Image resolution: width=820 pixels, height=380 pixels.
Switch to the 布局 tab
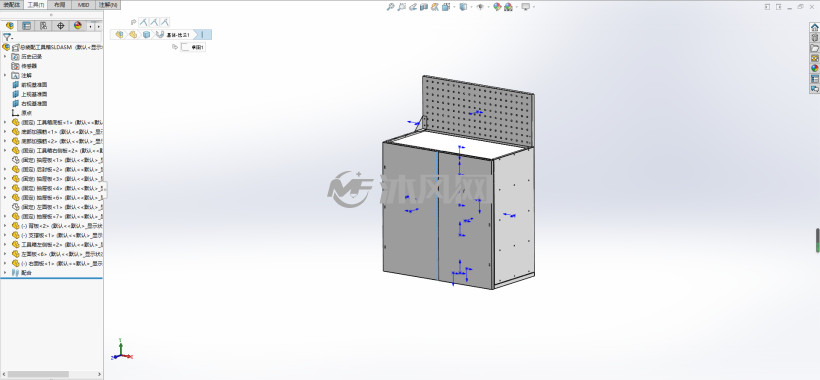[60, 4]
